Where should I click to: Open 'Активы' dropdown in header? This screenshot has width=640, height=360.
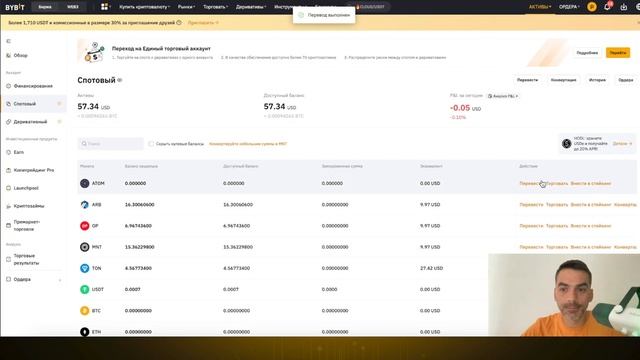pos(540,7)
